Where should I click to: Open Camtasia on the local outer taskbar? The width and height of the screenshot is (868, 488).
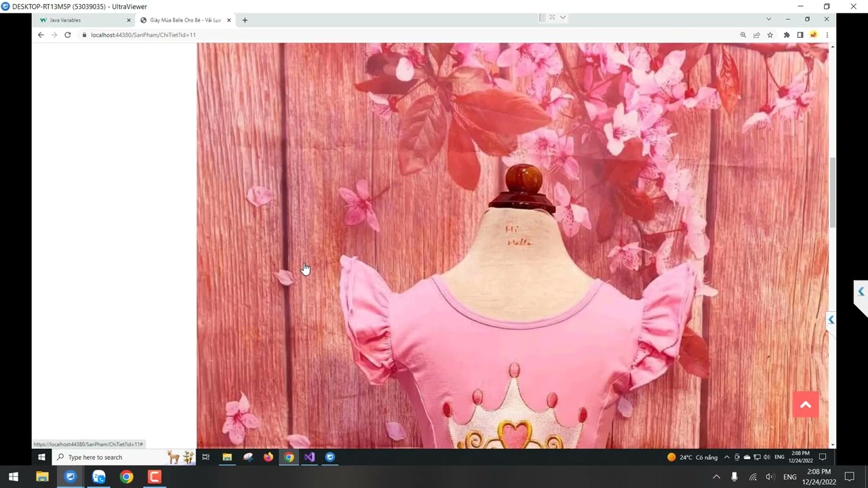click(155, 476)
